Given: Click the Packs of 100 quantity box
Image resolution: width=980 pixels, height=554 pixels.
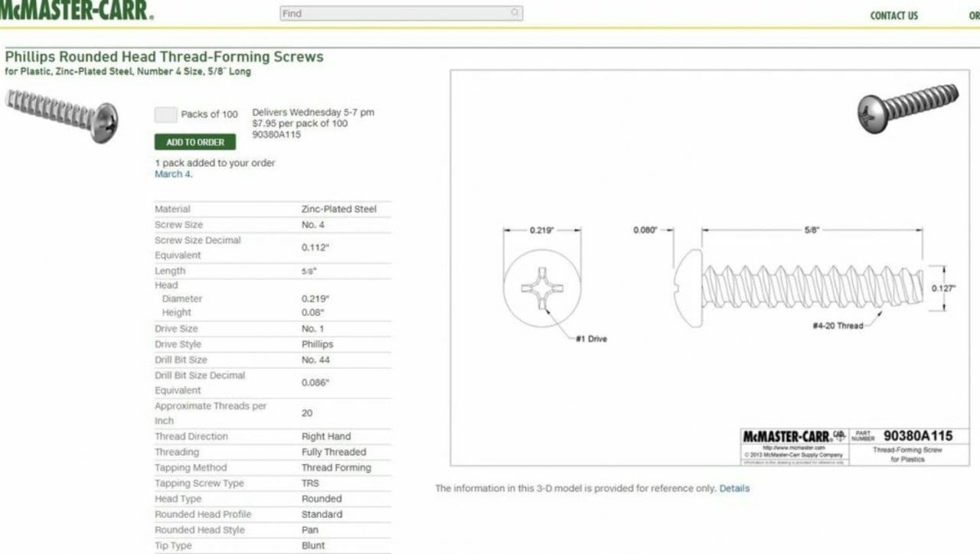Looking at the screenshot, I should coord(166,115).
